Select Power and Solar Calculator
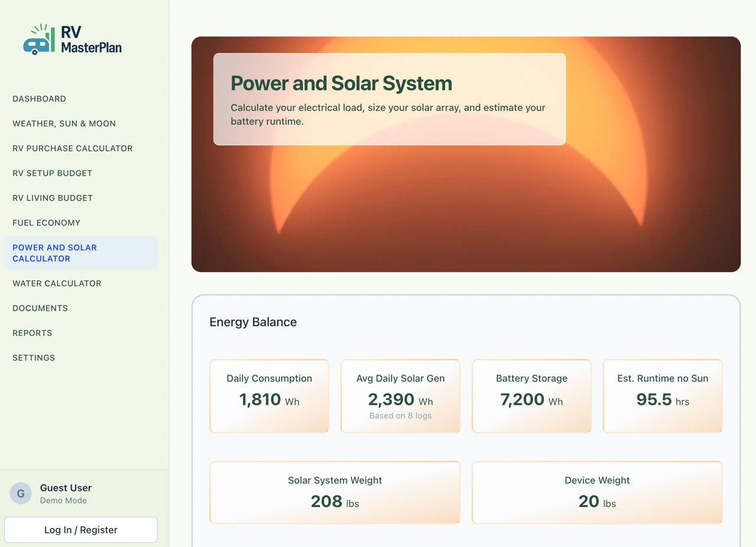 click(x=81, y=253)
